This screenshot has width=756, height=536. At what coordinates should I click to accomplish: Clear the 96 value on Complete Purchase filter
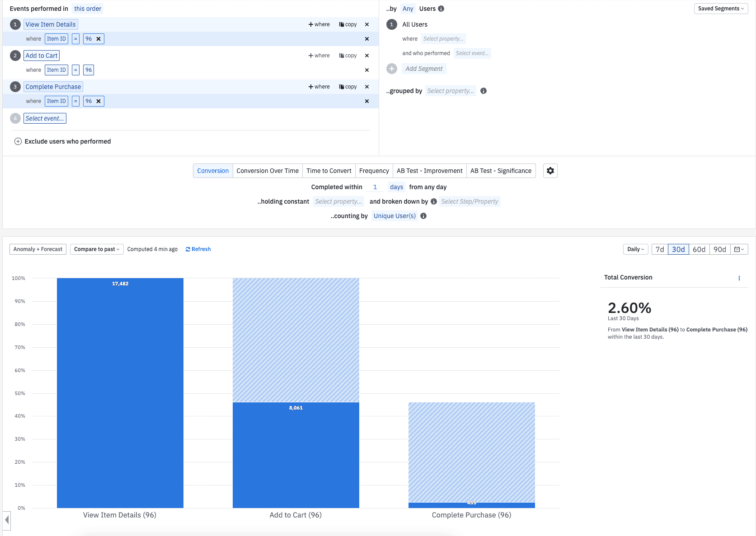click(x=99, y=101)
